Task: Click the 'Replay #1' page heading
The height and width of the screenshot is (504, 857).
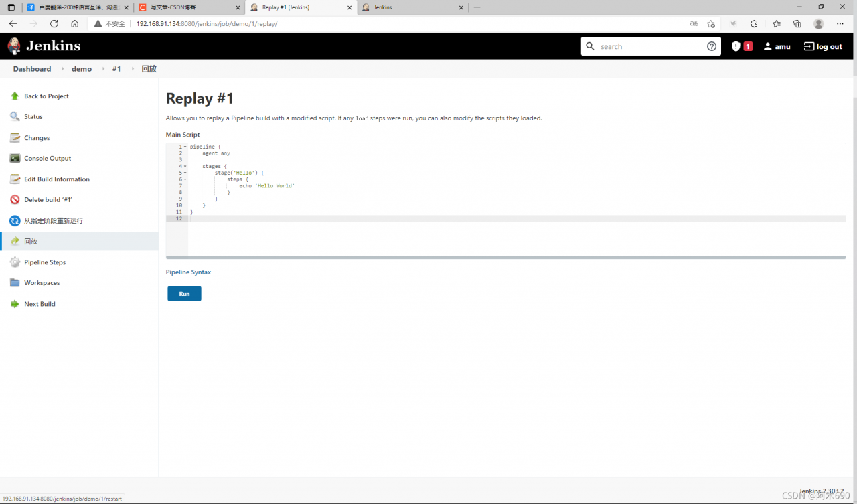Action: click(x=200, y=98)
